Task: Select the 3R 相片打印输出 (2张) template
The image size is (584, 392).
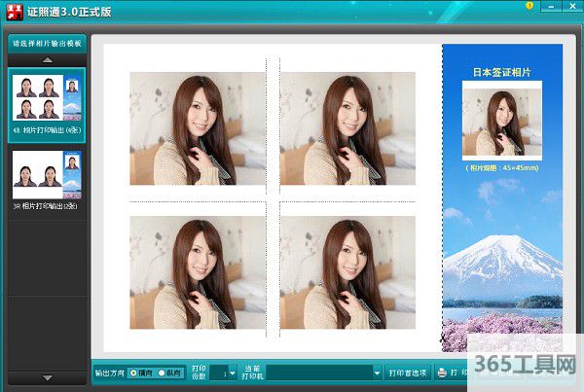Action: (x=47, y=180)
